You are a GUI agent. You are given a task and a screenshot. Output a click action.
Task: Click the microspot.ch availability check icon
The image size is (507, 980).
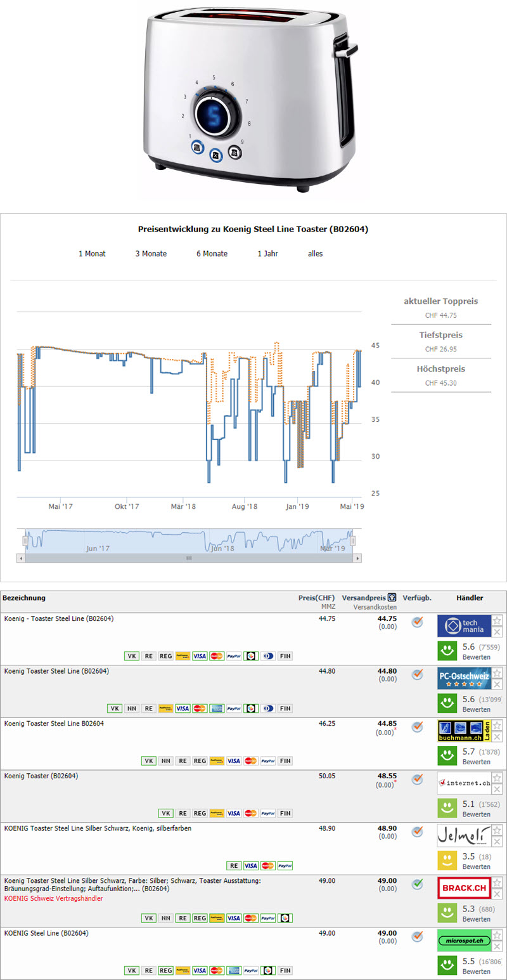click(417, 936)
